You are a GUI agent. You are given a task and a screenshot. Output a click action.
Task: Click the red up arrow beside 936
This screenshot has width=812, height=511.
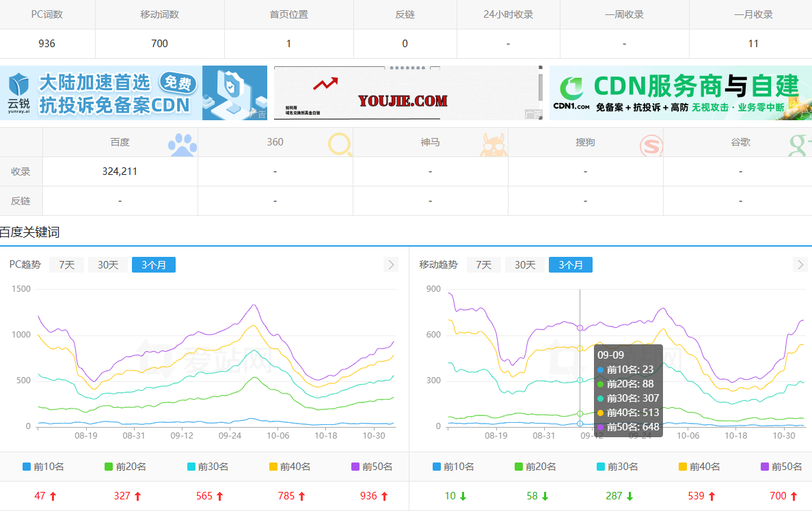click(x=385, y=496)
